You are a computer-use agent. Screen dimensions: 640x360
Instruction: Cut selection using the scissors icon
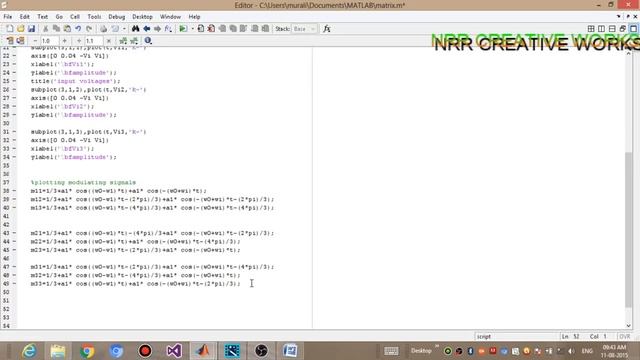coord(46,29)
